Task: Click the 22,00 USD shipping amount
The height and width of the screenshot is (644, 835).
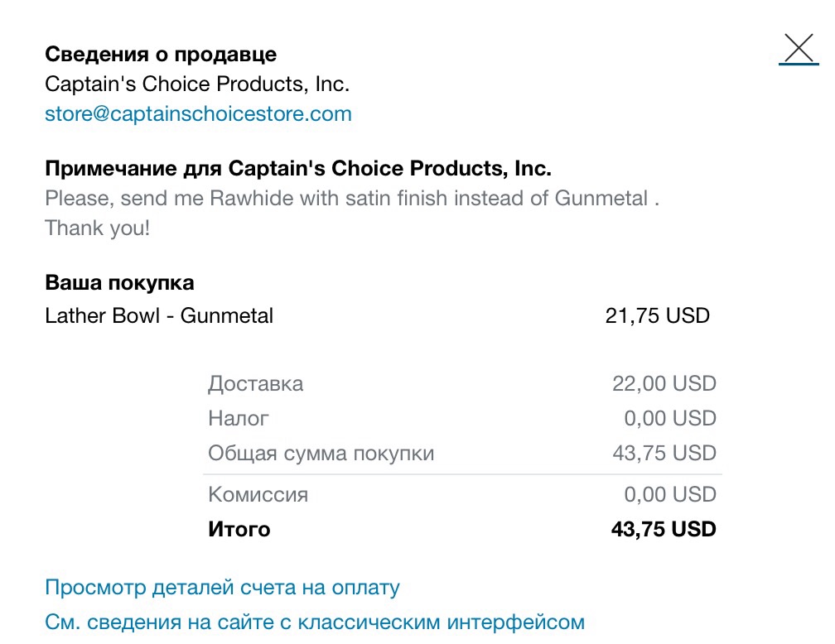Action: point(664,384)
